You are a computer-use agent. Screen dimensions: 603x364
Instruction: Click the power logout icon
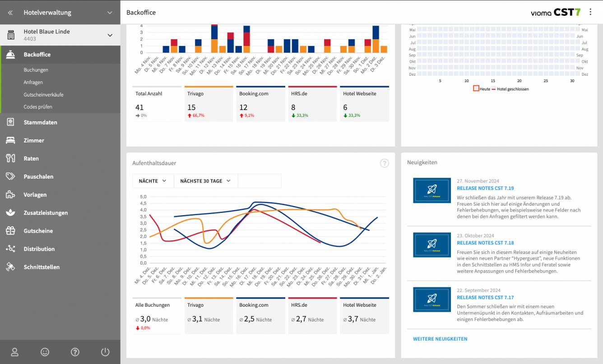105,352
